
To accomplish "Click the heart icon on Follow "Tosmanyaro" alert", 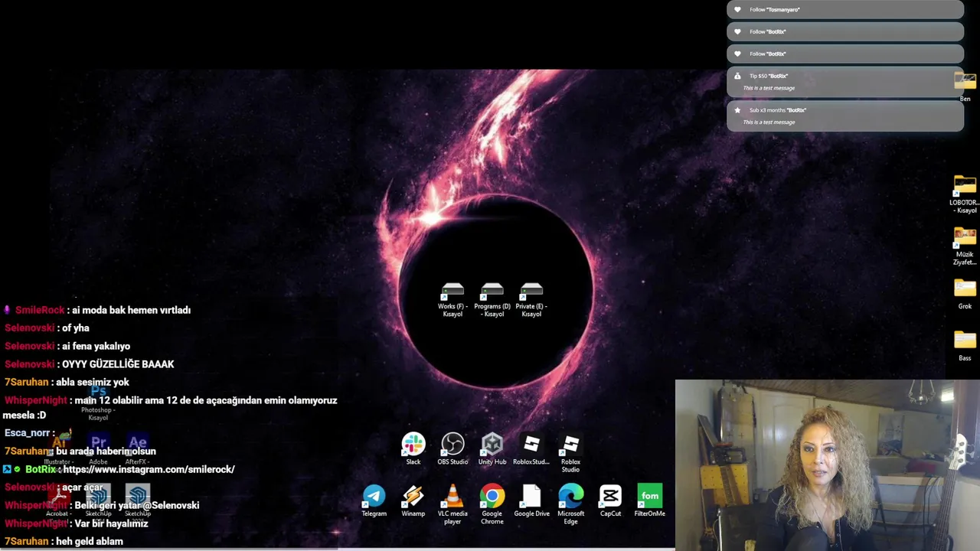I will pyautogui.click(x=737, y=9).
